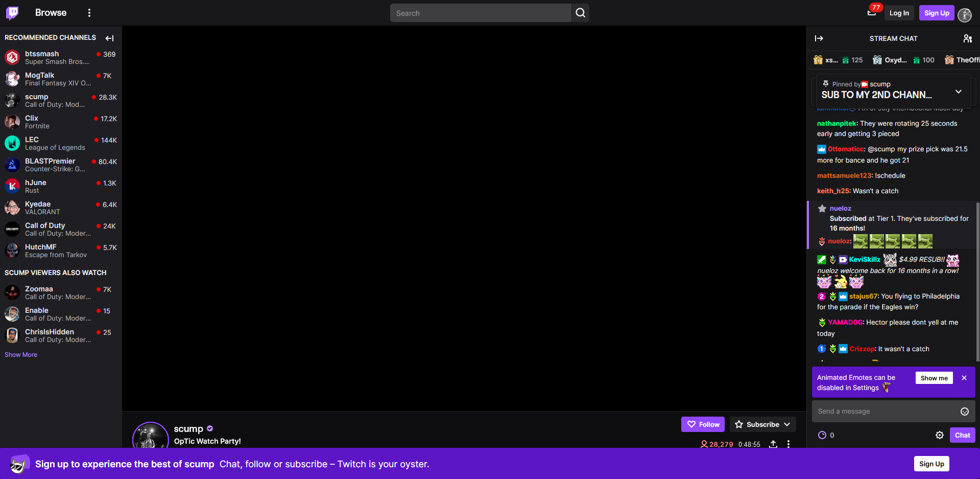
Task: Click Show More under Scump Viewers Also Watch
Action: [20, 354]
